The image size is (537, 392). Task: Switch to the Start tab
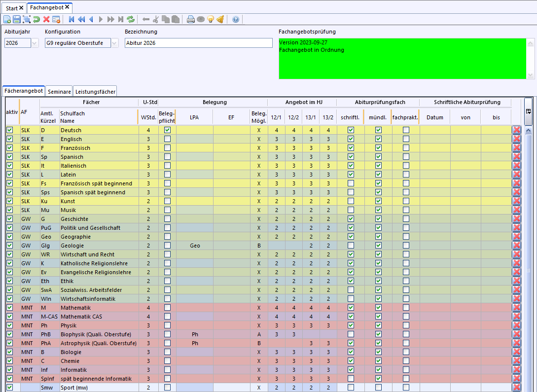pyautogui.click(x=12, y=8)
